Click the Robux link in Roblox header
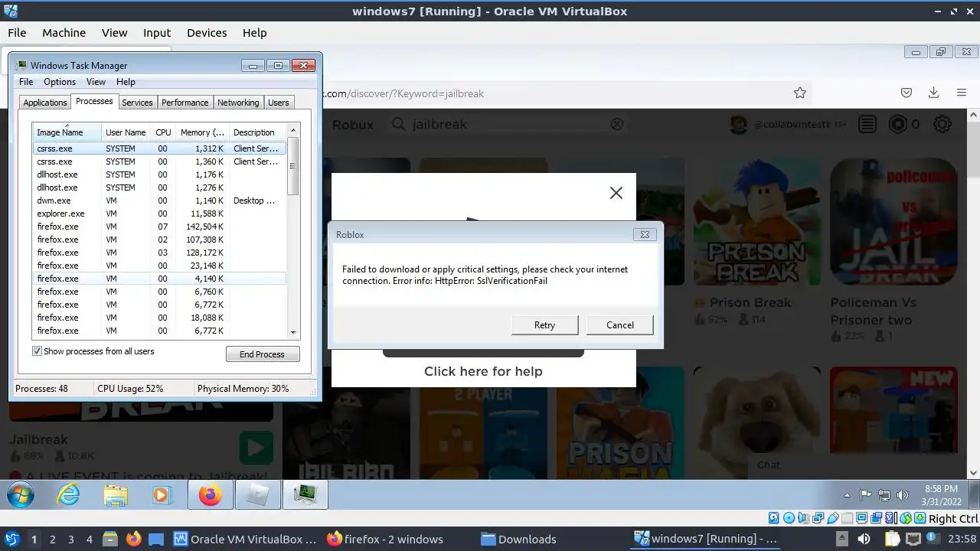 click(x=352, y=124)
